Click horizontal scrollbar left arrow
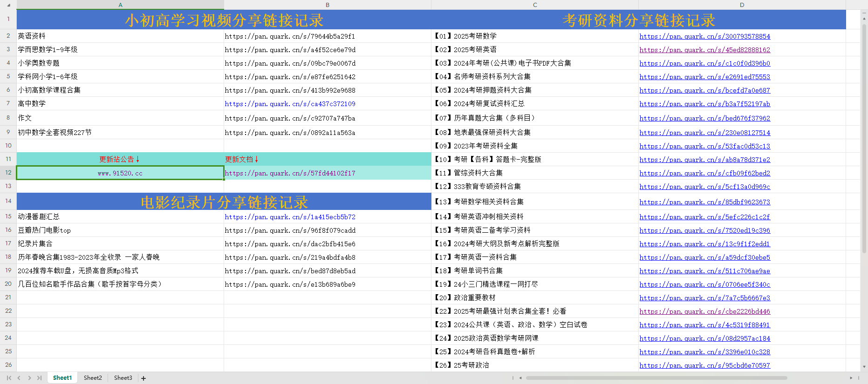 [x=520, y=378]
